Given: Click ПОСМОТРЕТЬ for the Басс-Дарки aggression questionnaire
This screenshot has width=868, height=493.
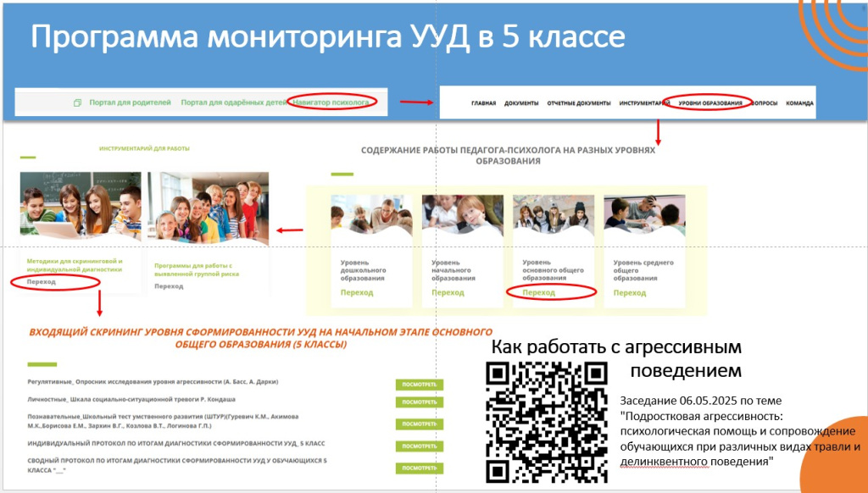Looking at the screenshot, I should click(x=420, y=385).
